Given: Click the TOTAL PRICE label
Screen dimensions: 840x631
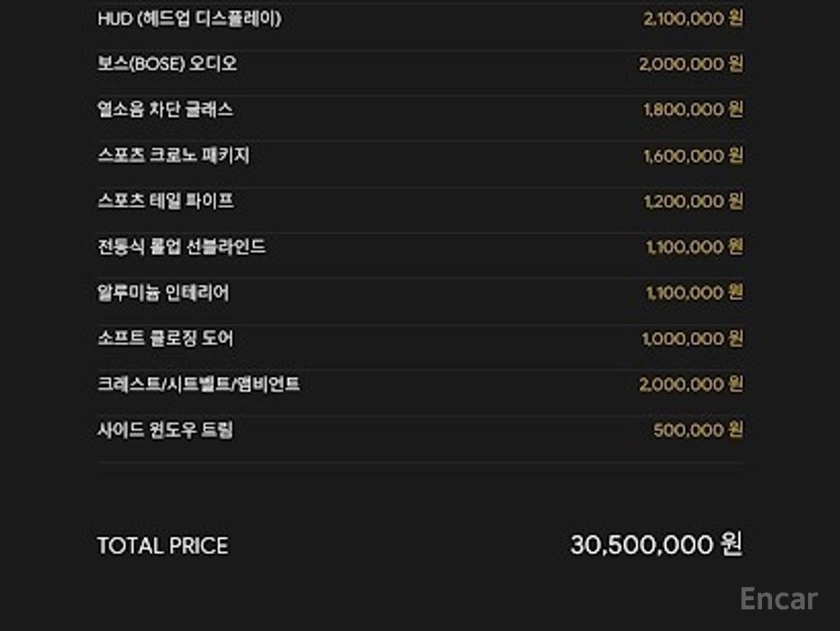Looking at the screenshot, I should (x=162, y=546).
